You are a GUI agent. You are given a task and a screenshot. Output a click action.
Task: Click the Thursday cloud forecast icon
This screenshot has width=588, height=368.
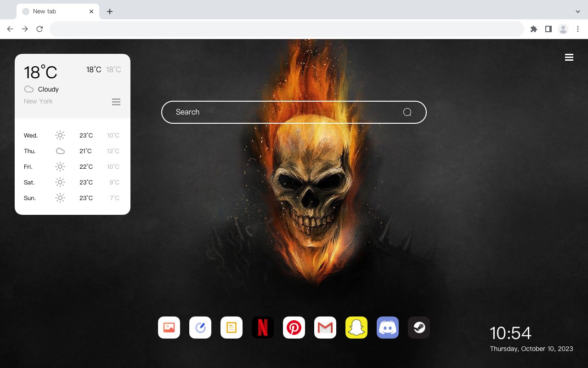point(60,151)
